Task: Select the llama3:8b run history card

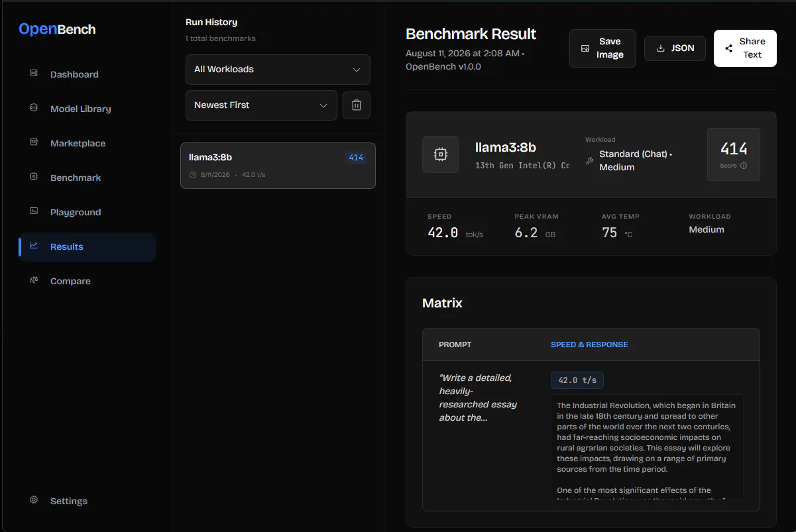Action: [x=278, y=166]
